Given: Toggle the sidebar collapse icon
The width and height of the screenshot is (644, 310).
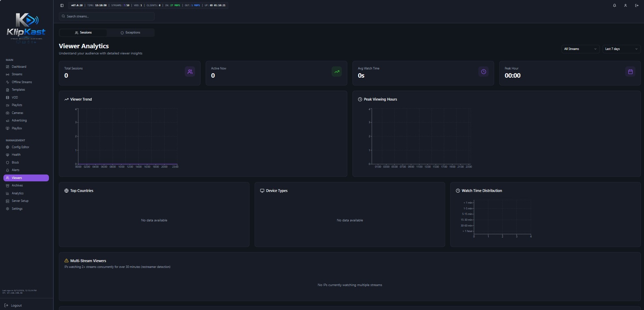Looking at the screenshot, I should tap(62, 5).
